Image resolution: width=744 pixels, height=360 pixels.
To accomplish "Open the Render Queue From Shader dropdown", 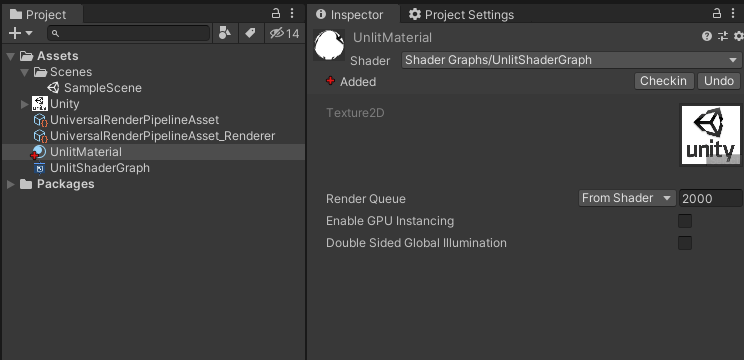I will [627, 198].
